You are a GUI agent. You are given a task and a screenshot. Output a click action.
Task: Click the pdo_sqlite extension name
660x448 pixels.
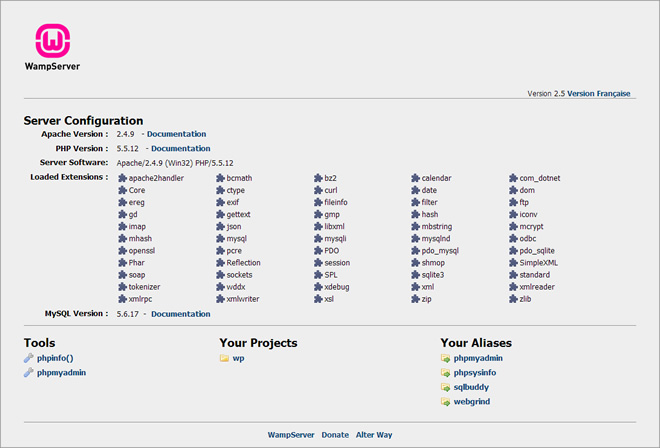(537, 251)
